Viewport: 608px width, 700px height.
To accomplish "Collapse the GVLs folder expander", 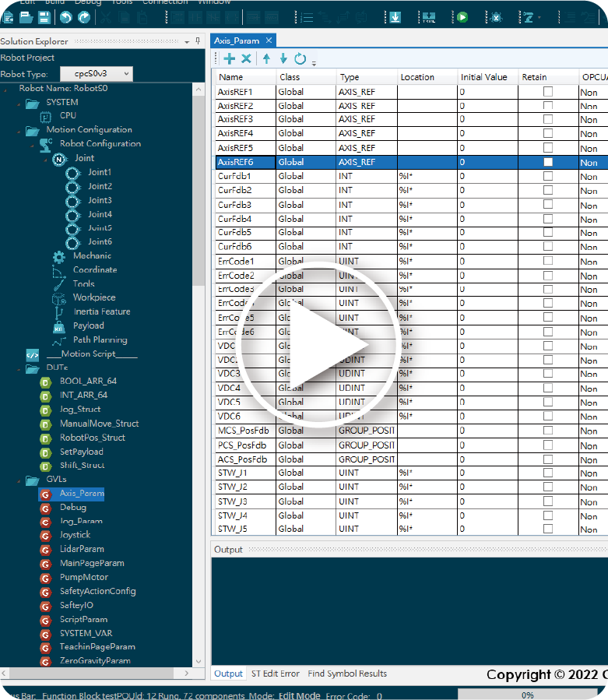I will click(x=18, y=480).
